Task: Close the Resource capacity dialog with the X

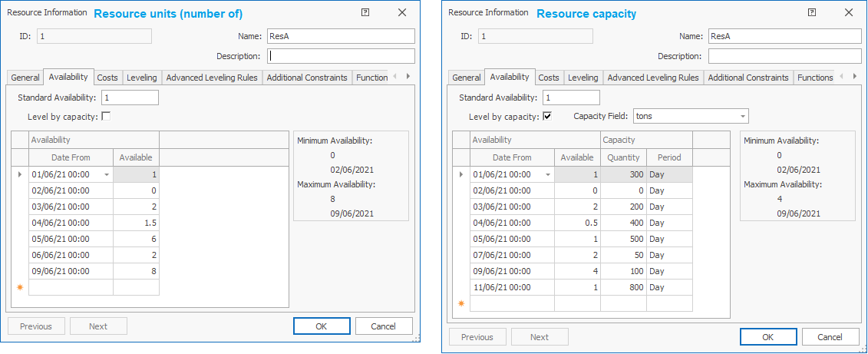Action: 848,13
